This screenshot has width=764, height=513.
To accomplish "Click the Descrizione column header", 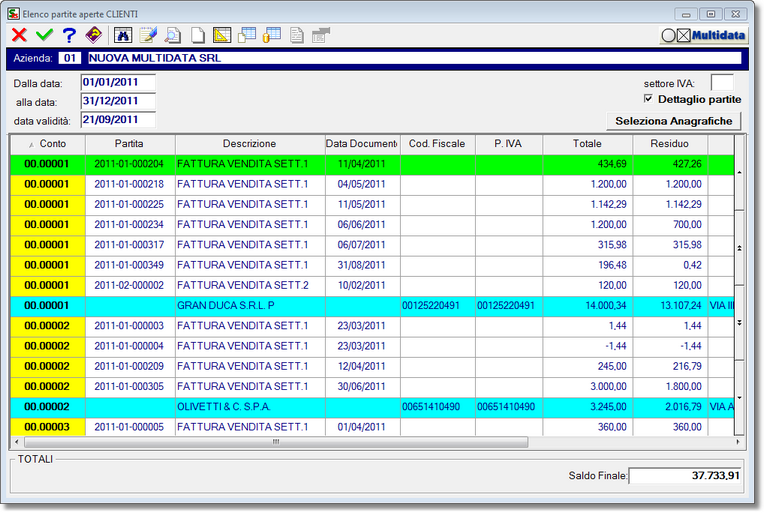I will (249, 144).
